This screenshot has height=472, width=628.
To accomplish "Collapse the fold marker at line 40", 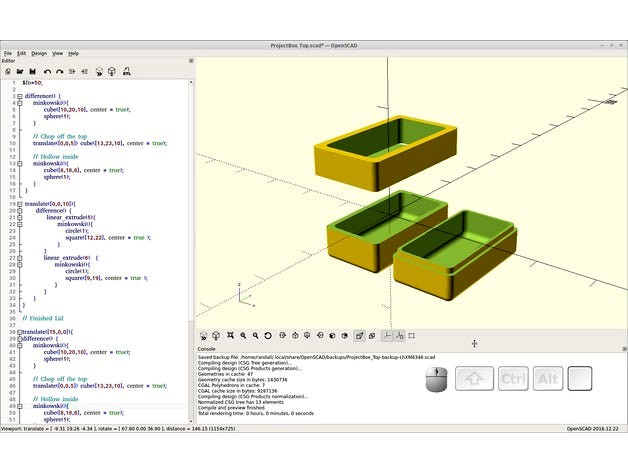I will (19, 345).
